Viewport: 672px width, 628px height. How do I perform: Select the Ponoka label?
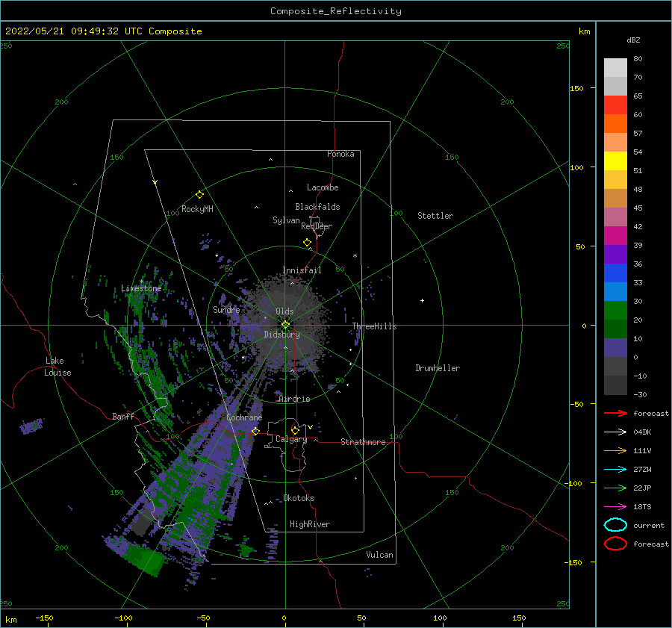(340, 154)
